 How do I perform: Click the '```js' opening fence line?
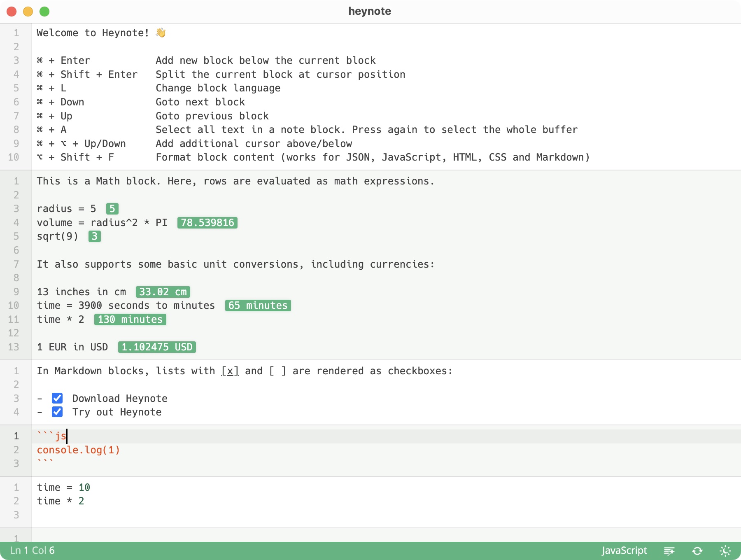coord(51,436)
